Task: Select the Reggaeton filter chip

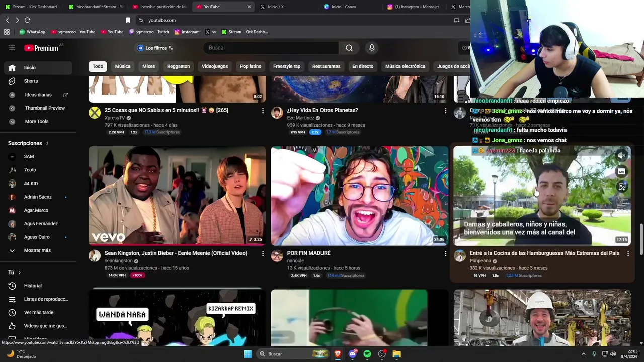Action: 179,66
